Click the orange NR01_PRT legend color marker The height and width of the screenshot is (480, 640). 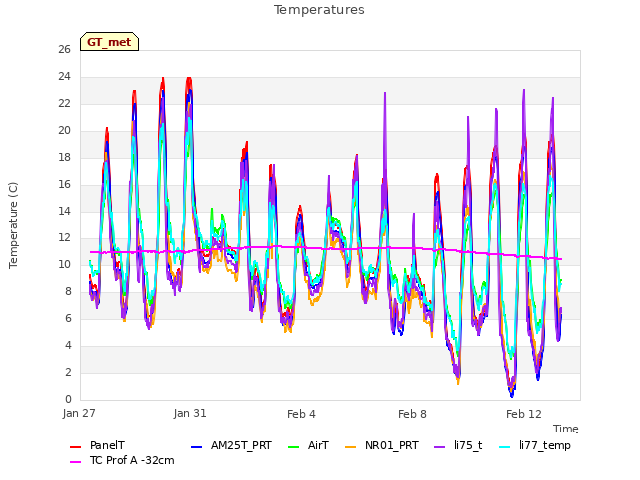[351, 447]
